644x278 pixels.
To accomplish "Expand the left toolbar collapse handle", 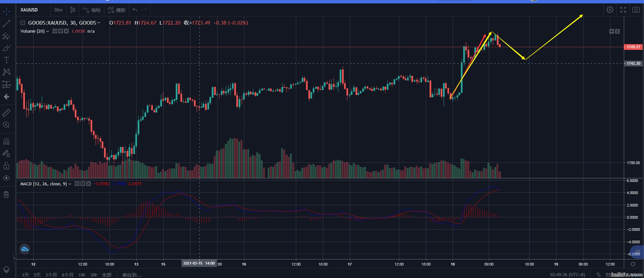I will pyautogui.click(x=14, y=258).
